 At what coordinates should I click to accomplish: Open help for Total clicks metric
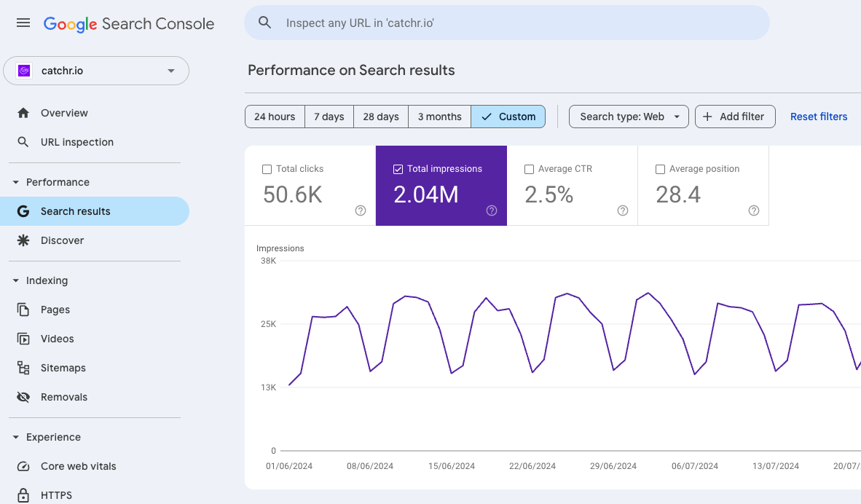(x=361, y=210)
